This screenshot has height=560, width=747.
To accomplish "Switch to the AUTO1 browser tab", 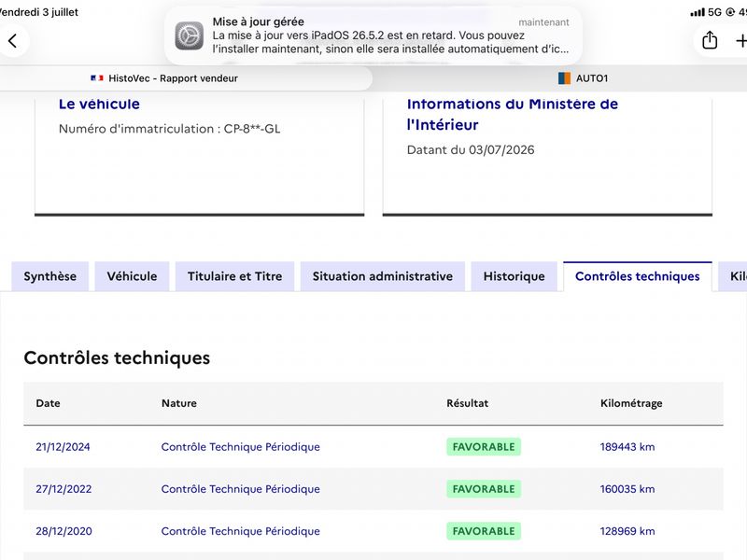I will (583, 78).
